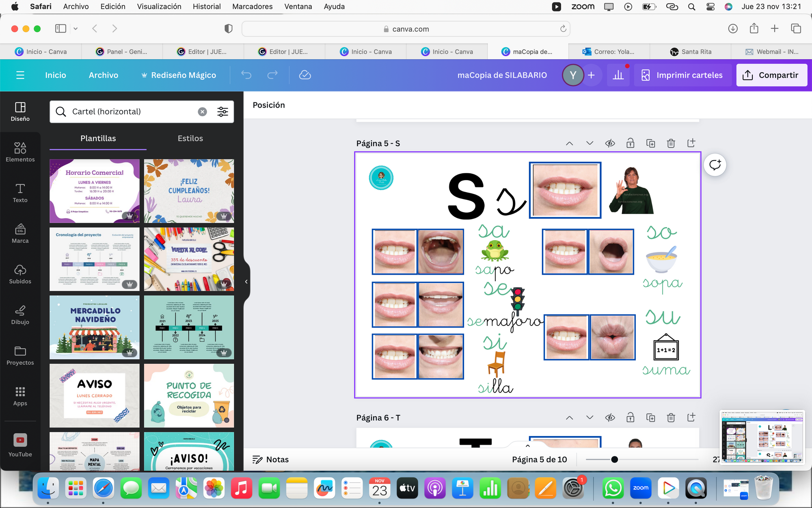
Task: Hide Página 5 with the eye icon
Action: coord(610,143)
